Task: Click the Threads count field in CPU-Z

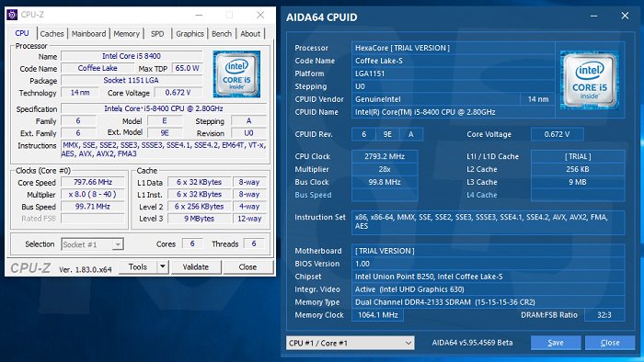Action: click(x=253, y=243)
